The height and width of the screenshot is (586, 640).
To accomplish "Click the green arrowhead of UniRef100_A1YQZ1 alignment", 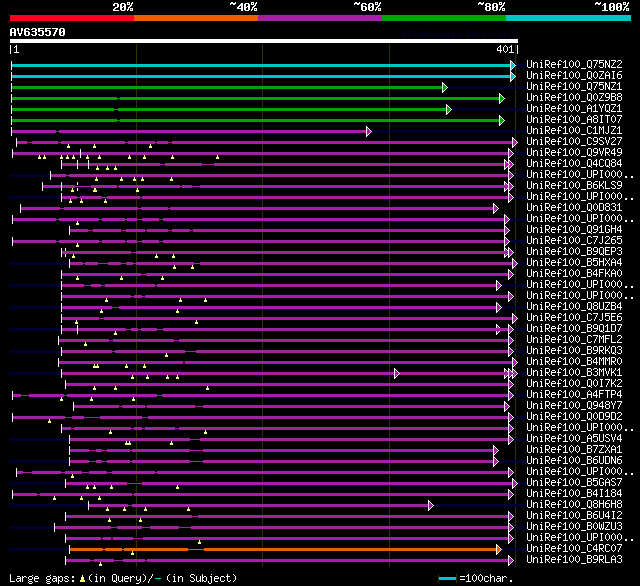I will point(449,109).
